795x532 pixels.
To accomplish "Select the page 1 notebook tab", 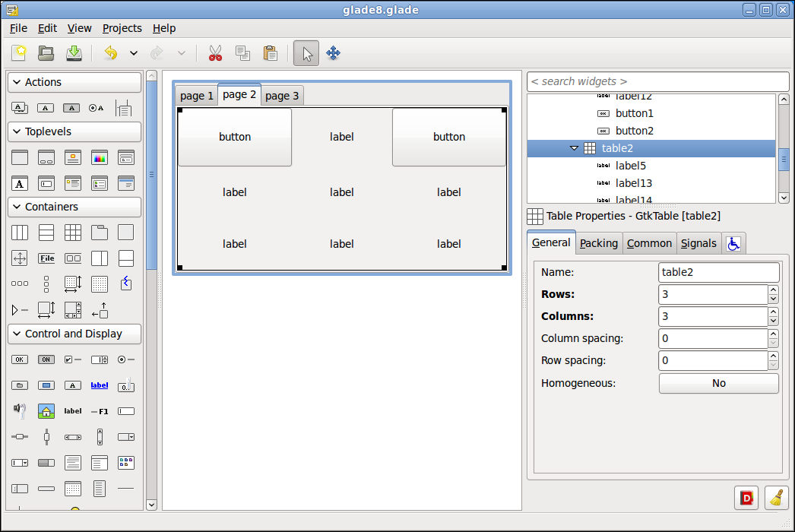I will 197,96.
